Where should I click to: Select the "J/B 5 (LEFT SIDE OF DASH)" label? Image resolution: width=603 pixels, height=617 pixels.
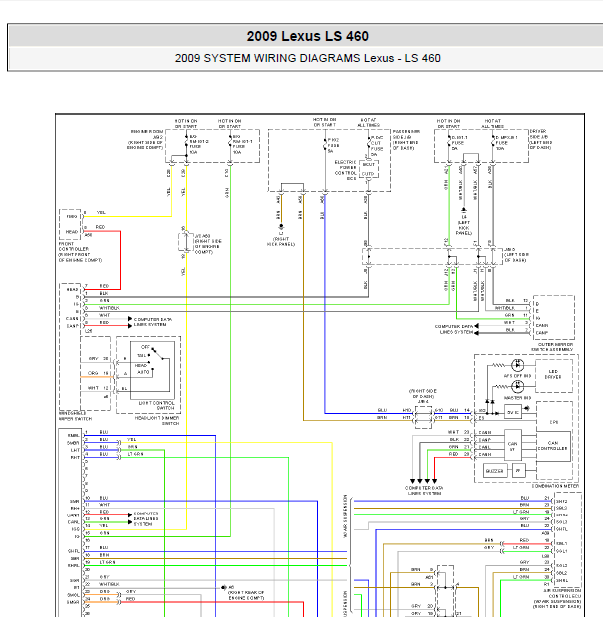click(515, 255)
